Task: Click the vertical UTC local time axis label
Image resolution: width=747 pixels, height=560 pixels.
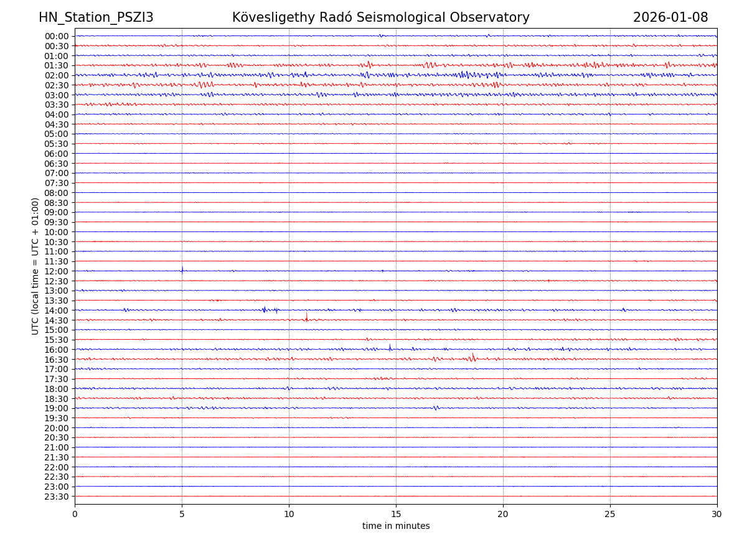Action: click(35, 266)
